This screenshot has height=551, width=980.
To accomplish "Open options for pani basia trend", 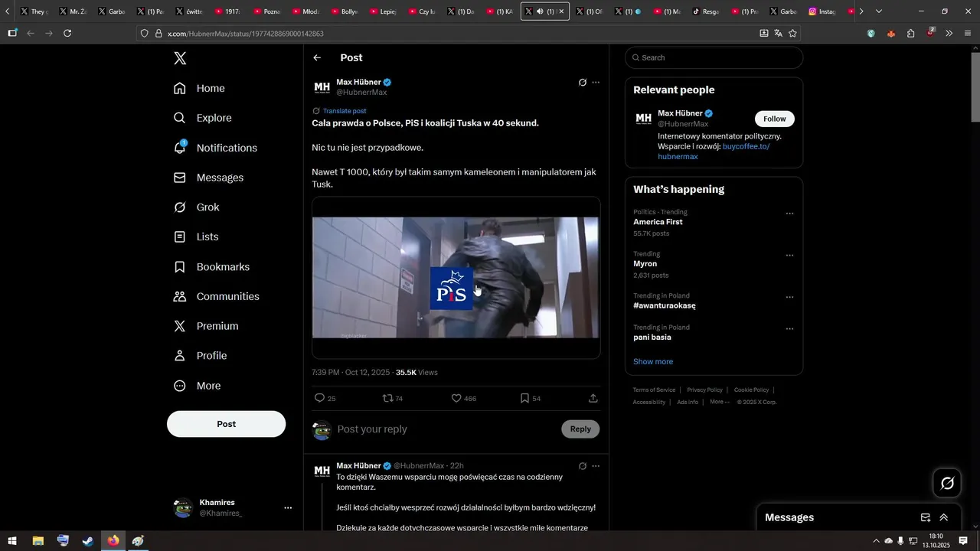I will point(789,329).
